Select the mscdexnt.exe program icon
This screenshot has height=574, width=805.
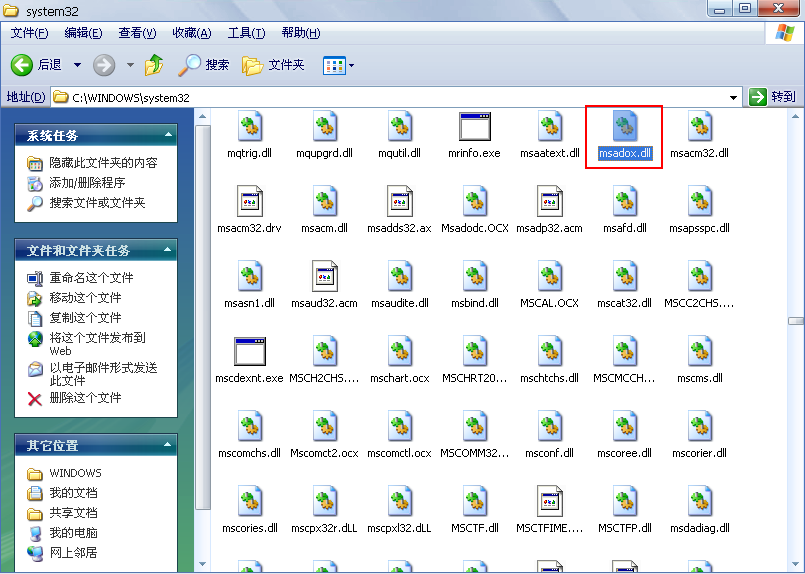coord(250,351)
